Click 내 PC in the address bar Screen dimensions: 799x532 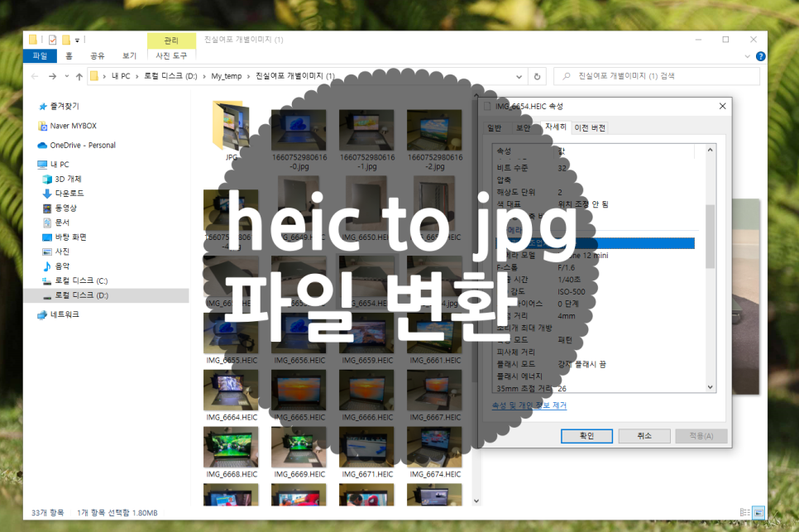121,76
